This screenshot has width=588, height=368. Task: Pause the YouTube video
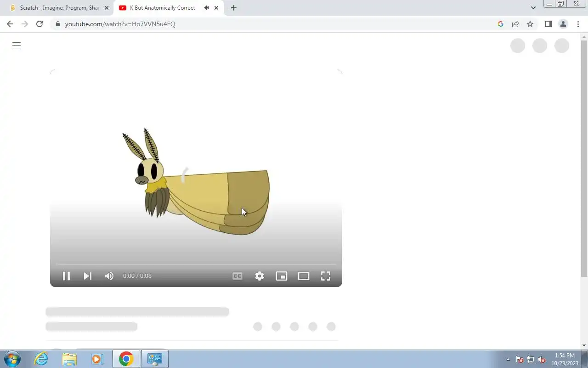tap(66, 276)
